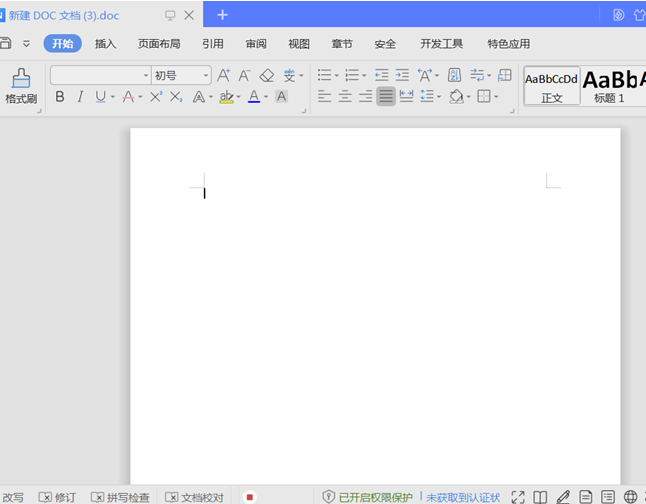Open the borders dropdown arrow
This screenshot has width=646, height=504.
(x=496, y=97)
